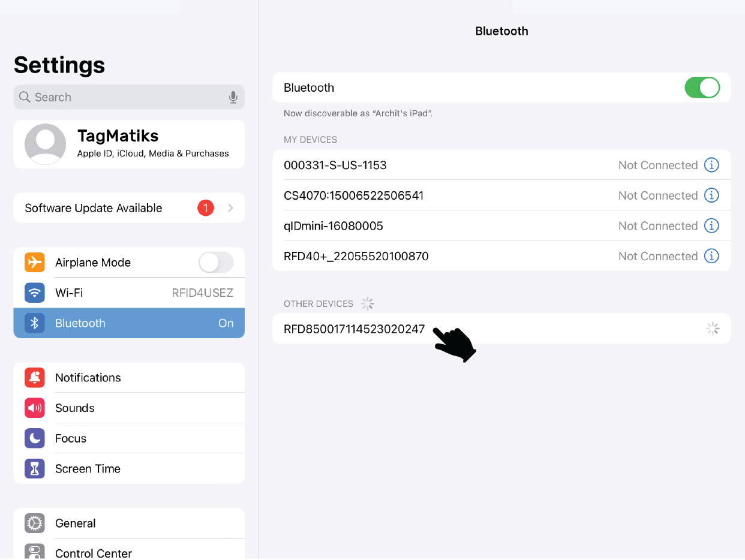Open TagMatiks Apple ID account

point(152,144)
